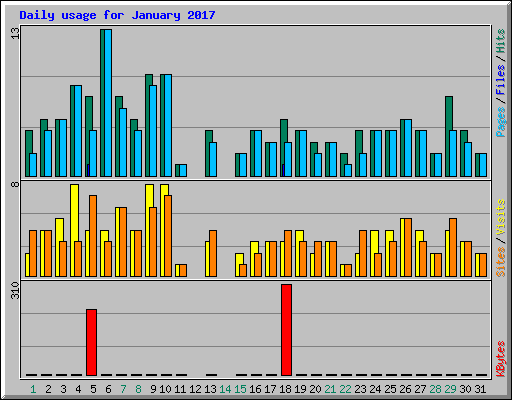
Task: Click the 'Hits' legend label
Action: (500, 41)
